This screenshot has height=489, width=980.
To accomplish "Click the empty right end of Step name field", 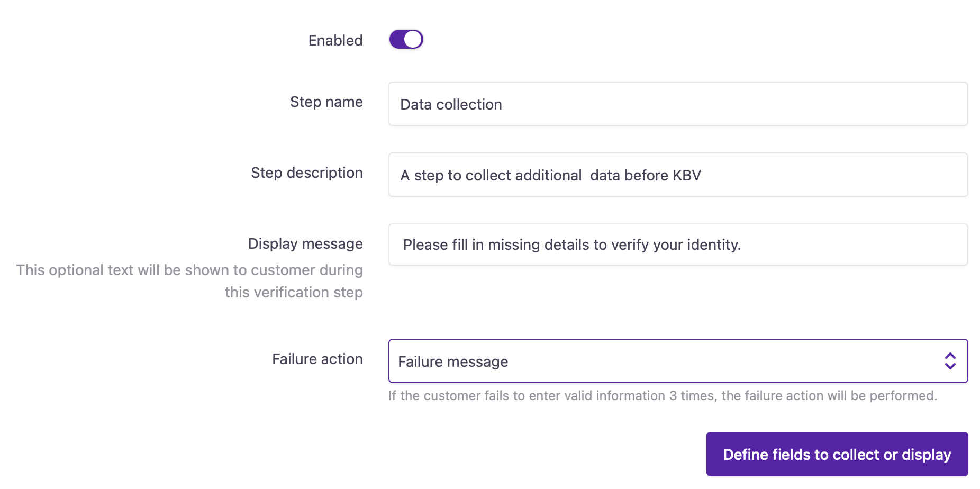I will pos(900,104).
